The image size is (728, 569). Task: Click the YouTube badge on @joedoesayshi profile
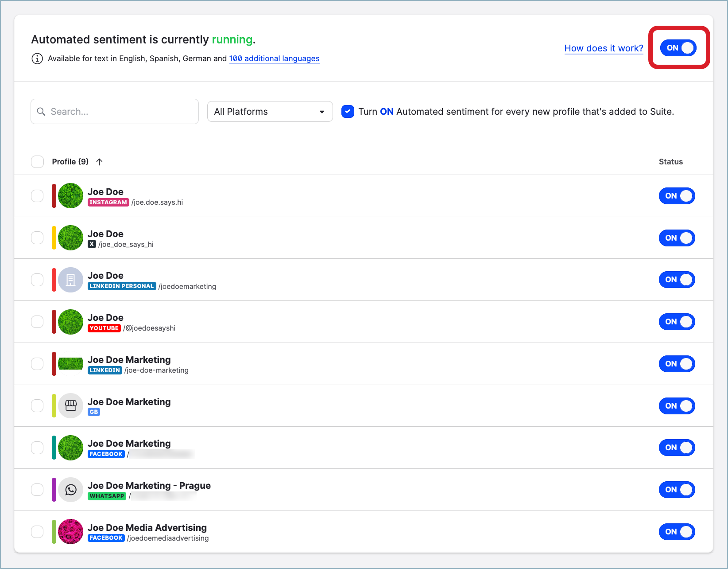104,328
